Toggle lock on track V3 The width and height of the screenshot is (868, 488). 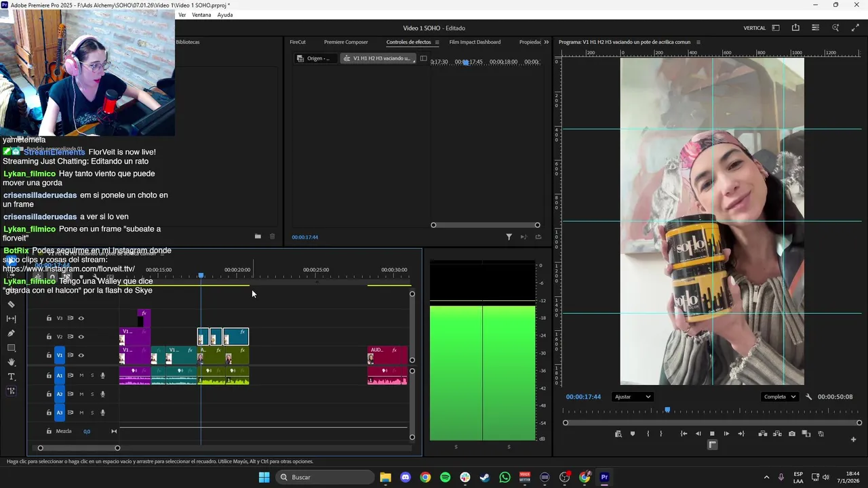[x=49, y=318]
